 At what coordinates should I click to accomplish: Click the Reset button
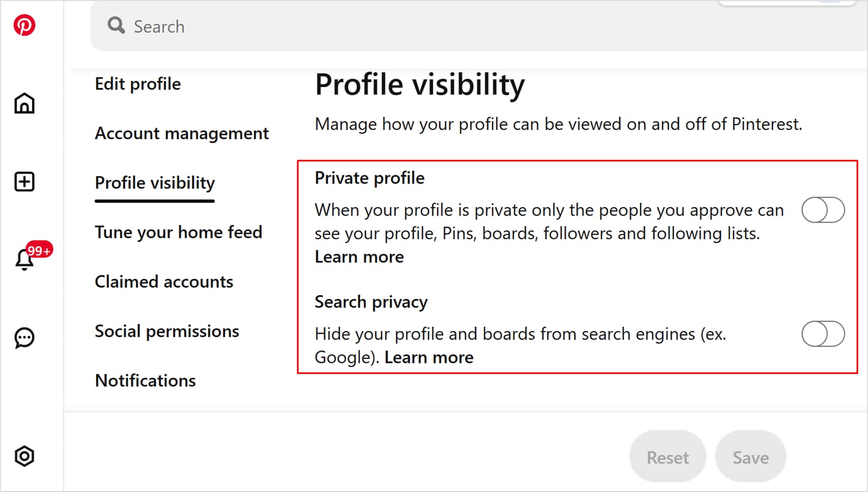[667, 457]
